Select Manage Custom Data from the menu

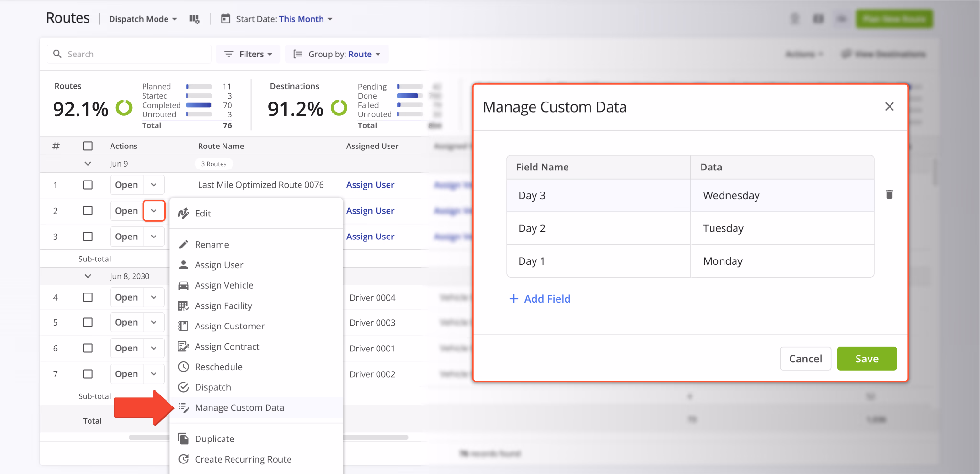(x=239, y=407)
